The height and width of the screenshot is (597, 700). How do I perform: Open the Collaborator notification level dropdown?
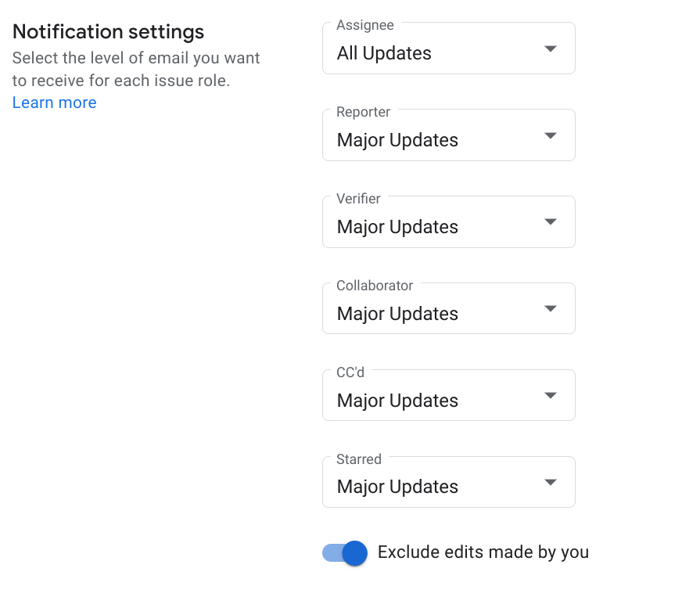click(449, 308)
